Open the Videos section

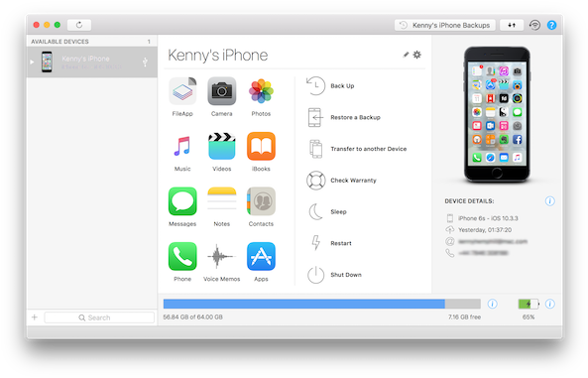222,147
